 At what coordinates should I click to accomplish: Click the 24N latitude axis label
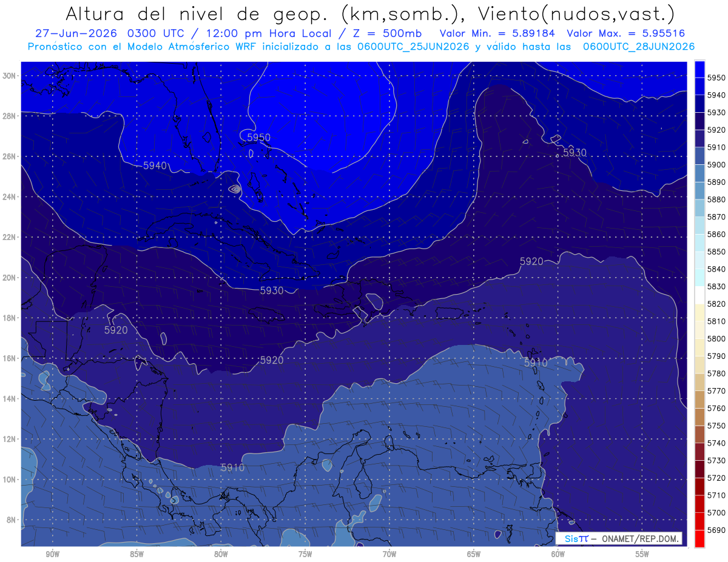pos(10,197)
